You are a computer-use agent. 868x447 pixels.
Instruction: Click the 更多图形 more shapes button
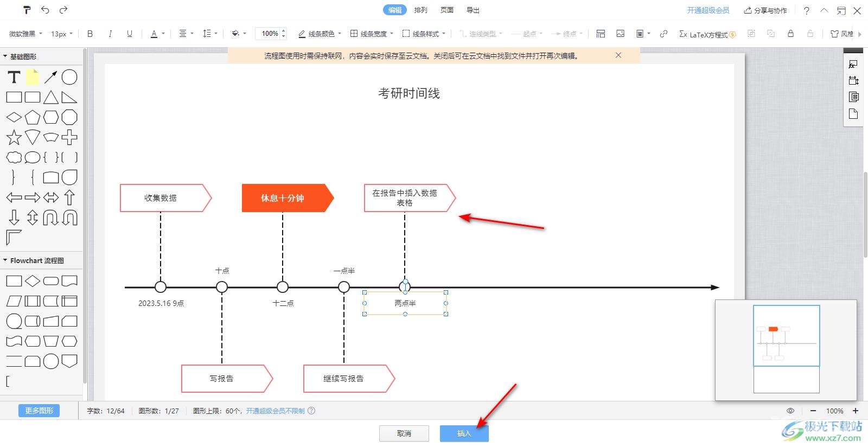[x=39, y=411]
